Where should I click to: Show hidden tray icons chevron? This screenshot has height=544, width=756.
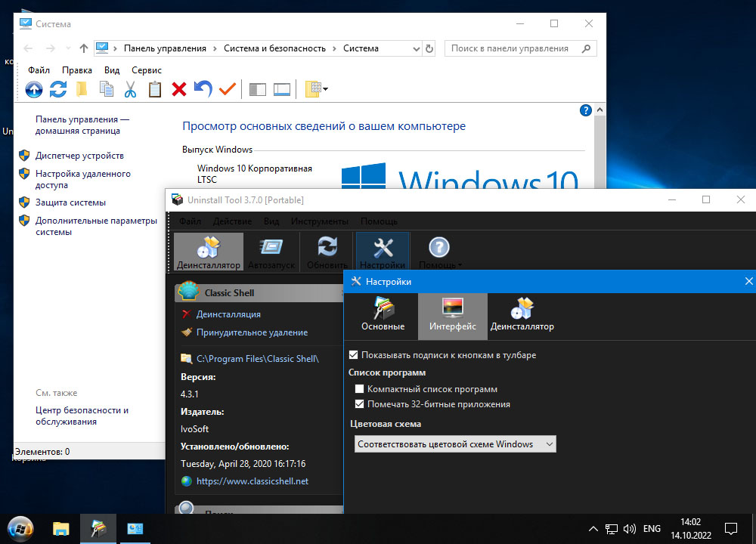[x=593, y=529]
